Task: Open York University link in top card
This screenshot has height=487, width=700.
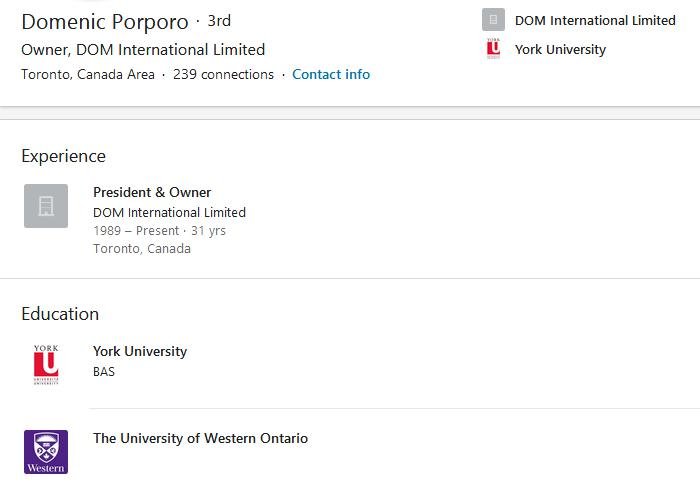Action: click(560, 49)
